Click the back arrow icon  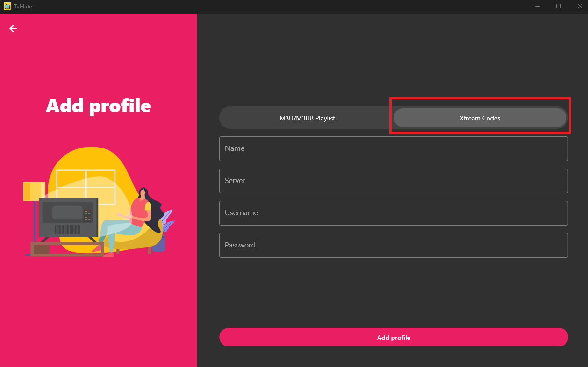[x=13, y=28]
